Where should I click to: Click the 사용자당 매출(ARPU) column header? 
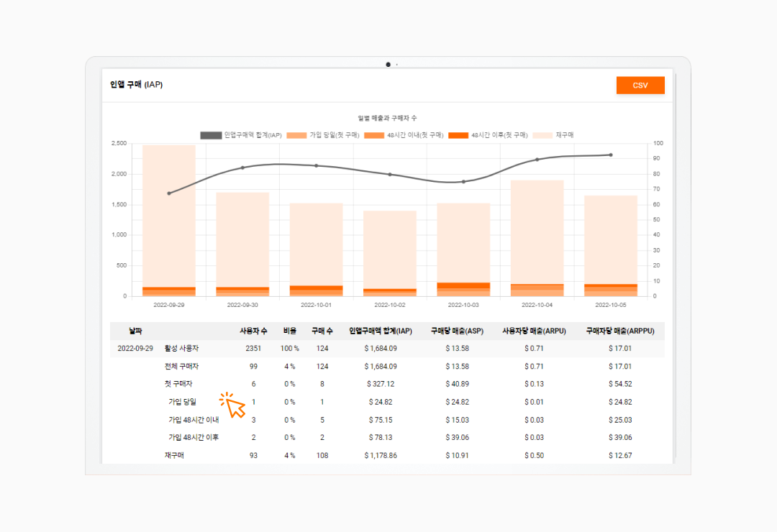[x=535, y=330]
